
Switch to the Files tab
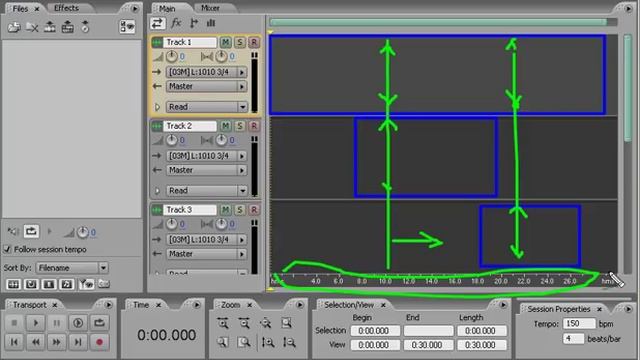click(20, 9)
